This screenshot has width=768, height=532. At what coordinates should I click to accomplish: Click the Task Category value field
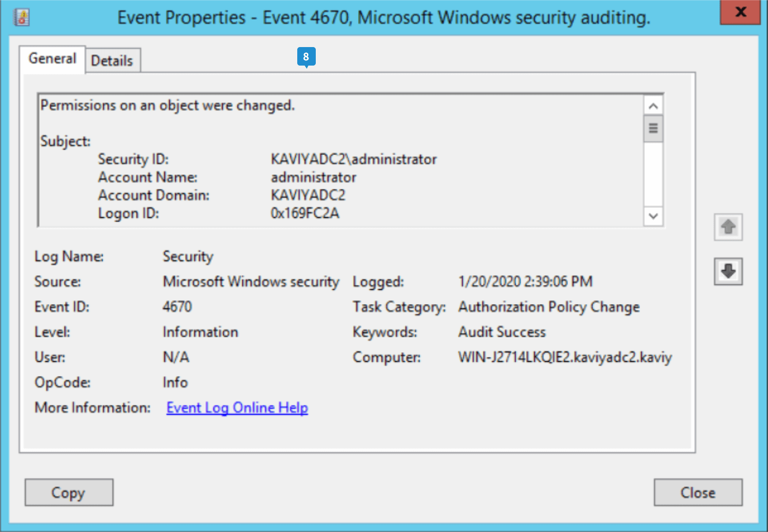(x=548, y=307)
